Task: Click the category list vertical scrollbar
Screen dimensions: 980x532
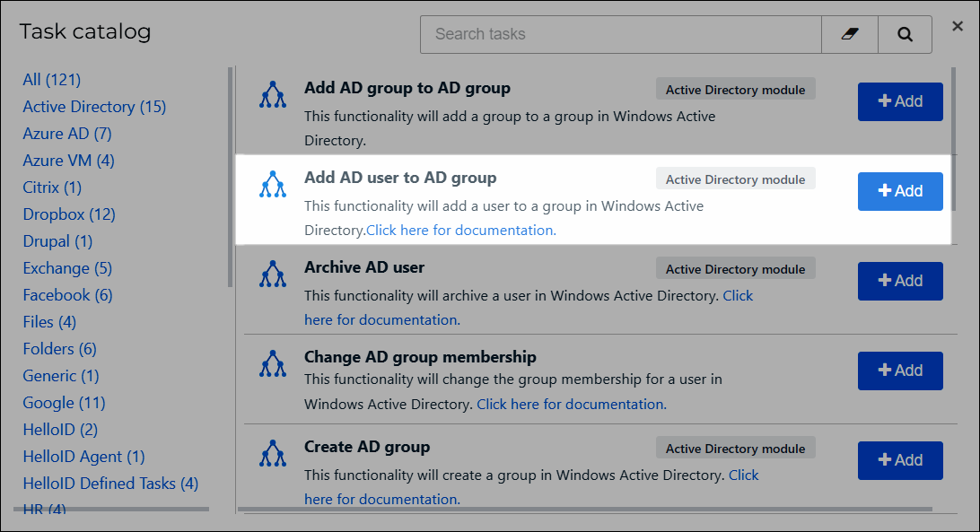Action: click(231, 177)
